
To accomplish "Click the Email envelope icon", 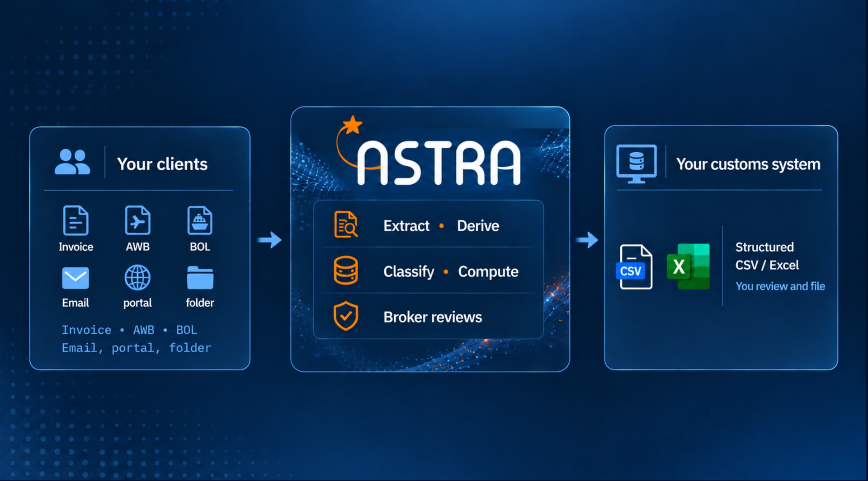I will [x=75, y=278].
